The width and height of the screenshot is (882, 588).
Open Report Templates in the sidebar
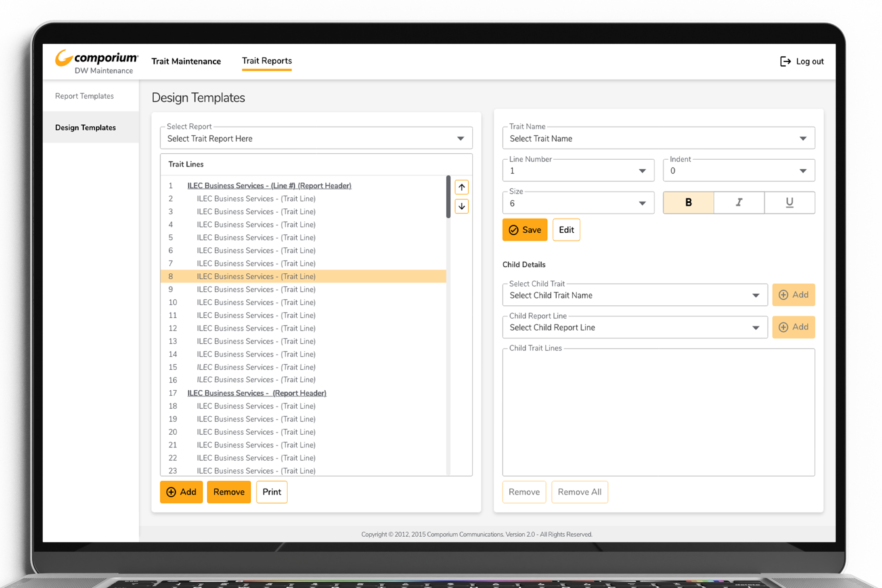pos(85,96)
